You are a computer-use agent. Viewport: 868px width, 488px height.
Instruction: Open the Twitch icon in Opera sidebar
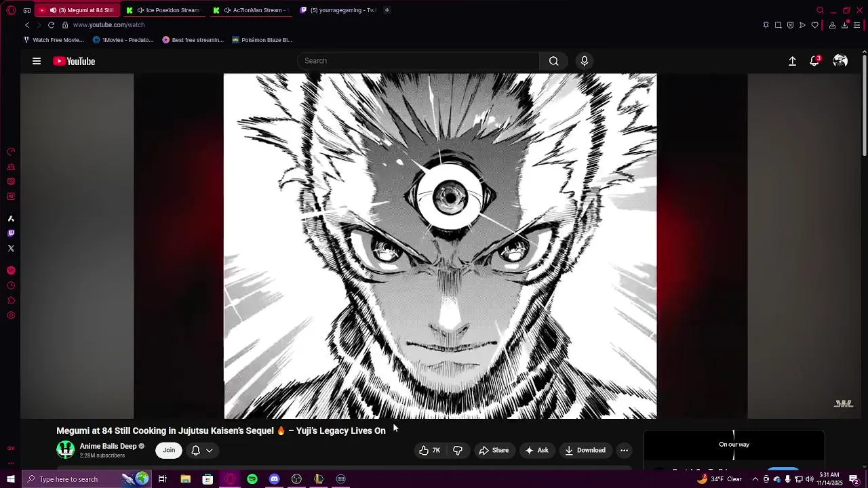click(11, 233)
